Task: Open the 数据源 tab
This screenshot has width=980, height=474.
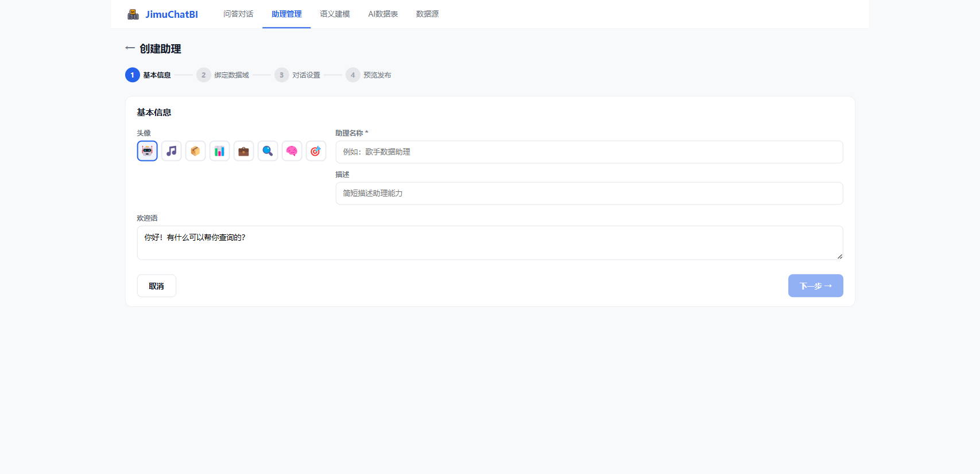Action: (x=427, y=14)
